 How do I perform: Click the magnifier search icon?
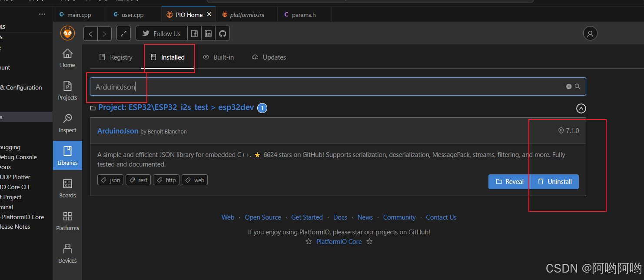click(x=578, y=87)
